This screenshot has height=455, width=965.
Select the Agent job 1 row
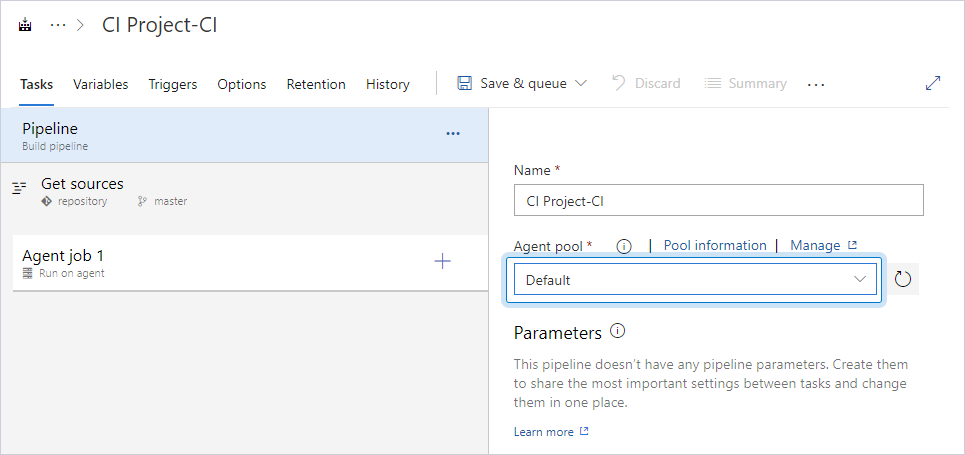250,263
